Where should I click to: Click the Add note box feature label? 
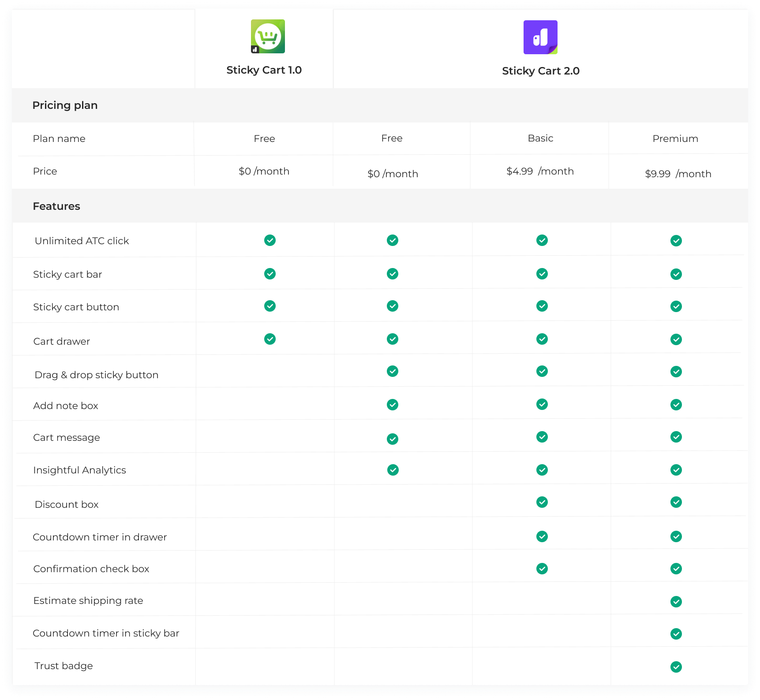click(65, 406)
